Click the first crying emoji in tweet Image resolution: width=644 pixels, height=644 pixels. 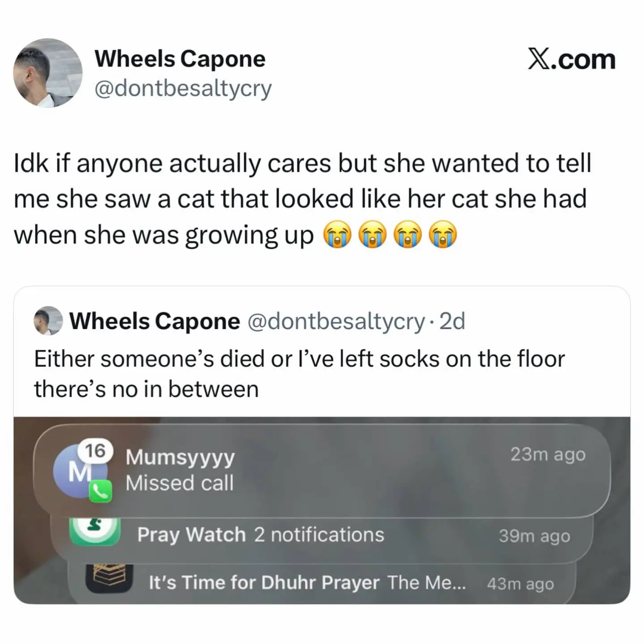coord(338,234)
